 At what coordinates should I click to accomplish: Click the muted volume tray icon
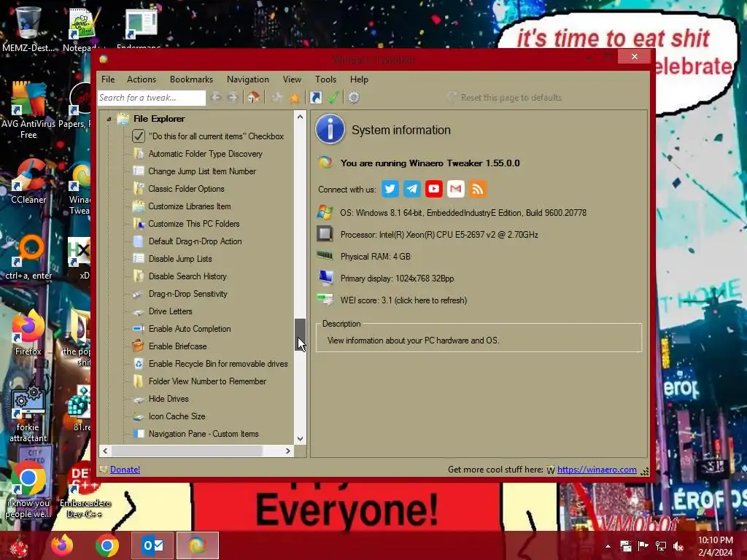tap(678, 546)
